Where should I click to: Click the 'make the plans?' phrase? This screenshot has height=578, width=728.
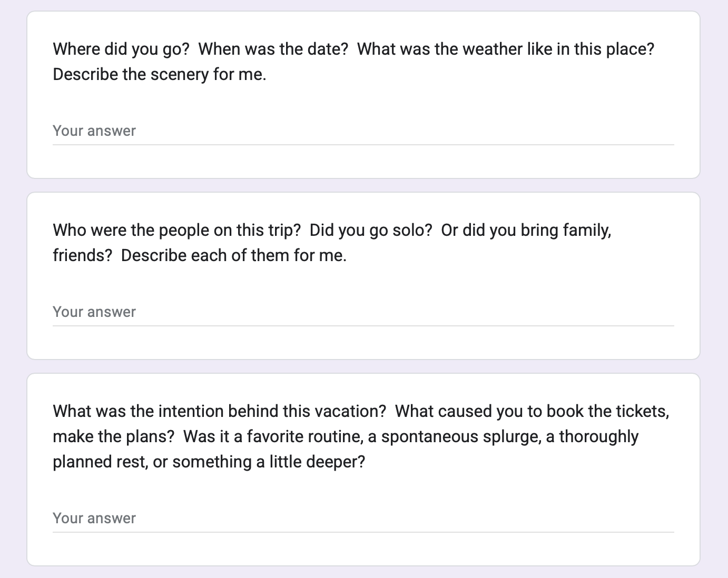(114, 436)
